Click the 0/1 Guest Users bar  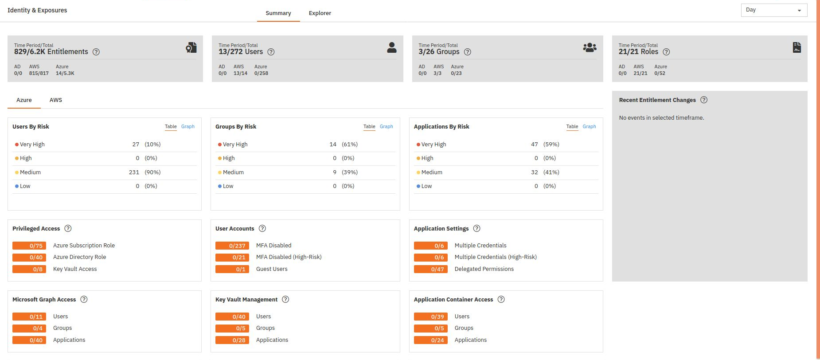point(232,269)
